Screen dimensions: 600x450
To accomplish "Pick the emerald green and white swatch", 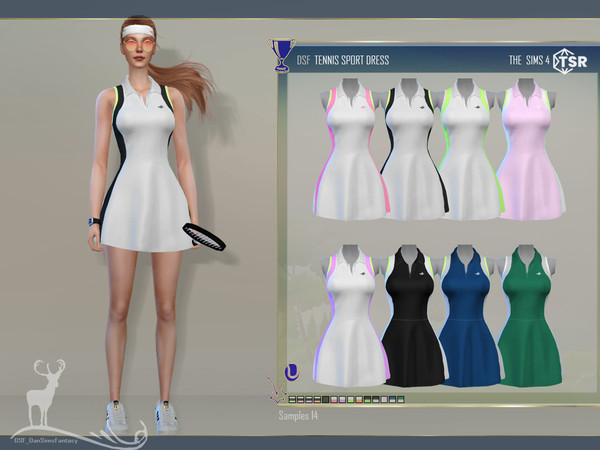I will point(401,399).
